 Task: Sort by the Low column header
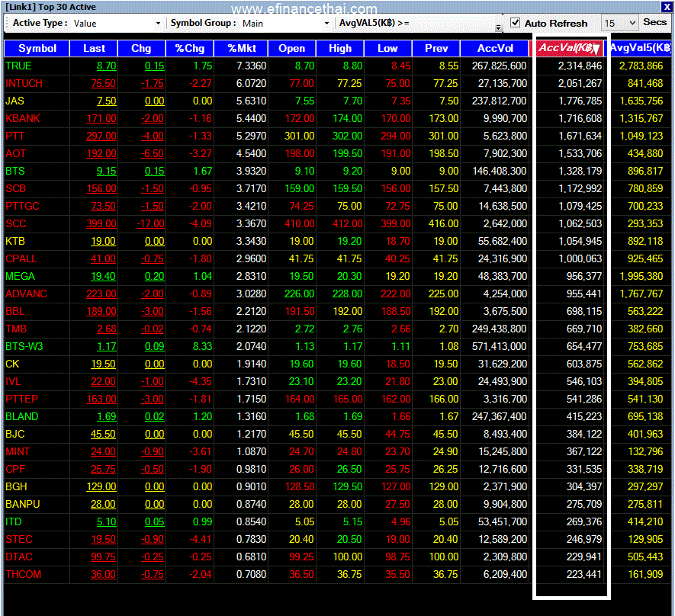388,48
